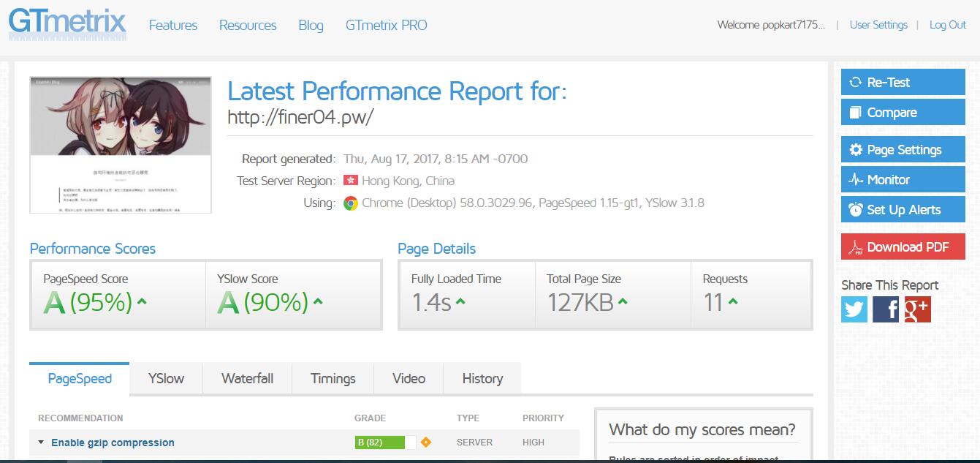Share report on Google Plus icon
The image size is (980, 463).
point(917,309)
